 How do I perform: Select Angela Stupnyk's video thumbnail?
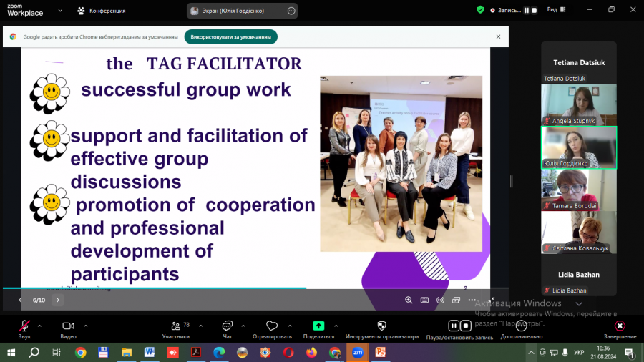(x=579, y=104)
